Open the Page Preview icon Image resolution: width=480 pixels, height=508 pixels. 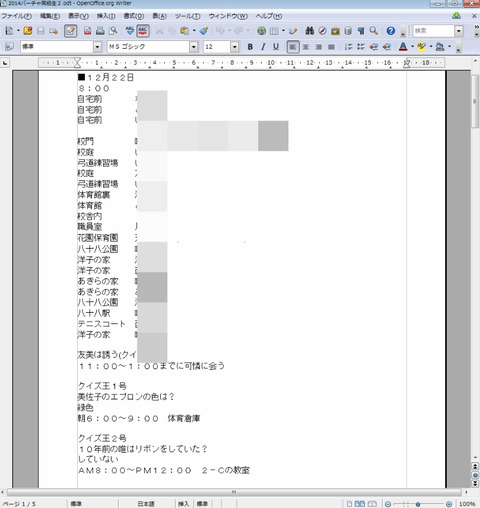[x=113, y=31]
